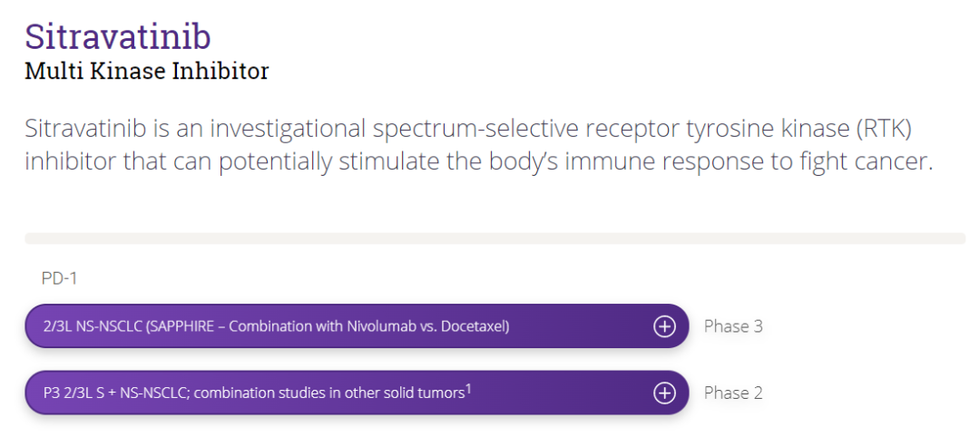Click the Sitravatinib description paragraph
The width and height of the screenshot is (980, 437).
pos(479,145)
